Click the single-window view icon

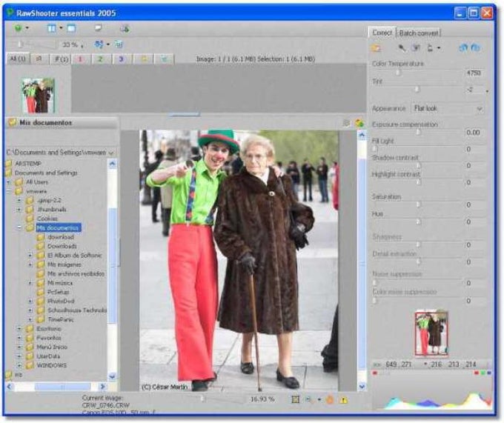point(71,28)
